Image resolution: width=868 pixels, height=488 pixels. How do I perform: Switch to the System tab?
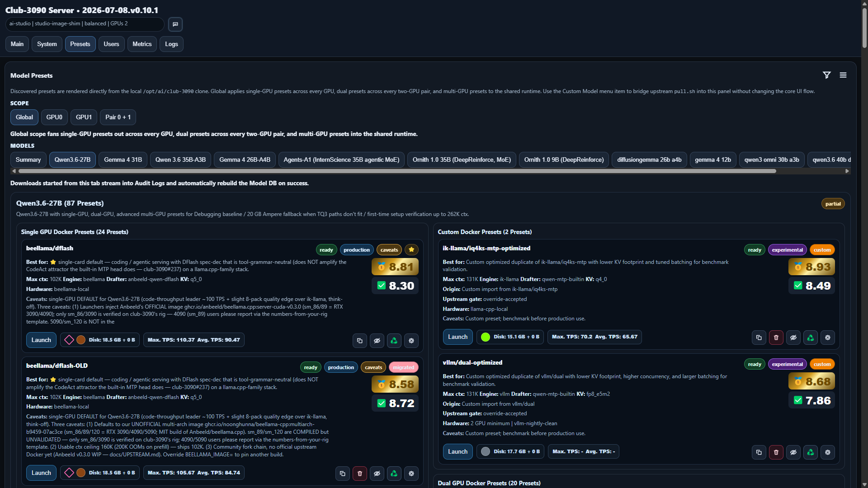point(47,44)
